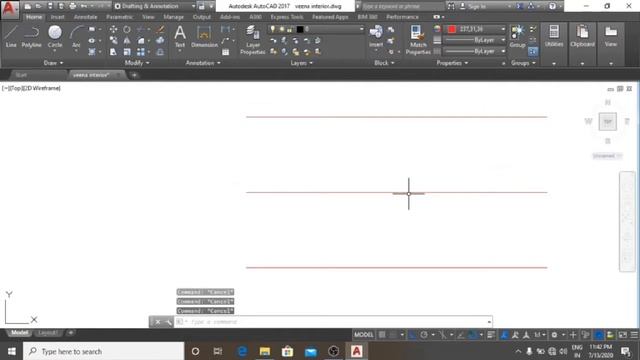Expand the Groups panel
The height and width of the screenshot is (360, 640).
click(x=523, y=63)
